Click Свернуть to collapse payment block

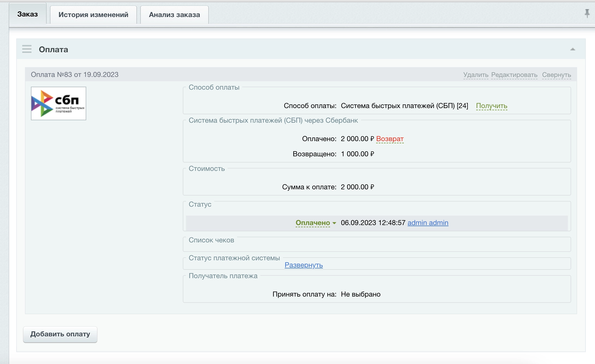tap(556, 75)
